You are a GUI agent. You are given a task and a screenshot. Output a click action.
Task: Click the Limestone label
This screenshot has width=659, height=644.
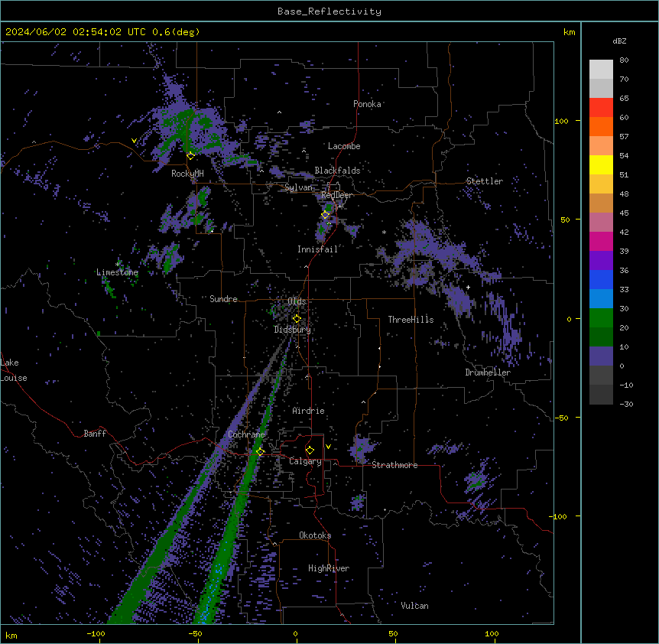[117, 272]
